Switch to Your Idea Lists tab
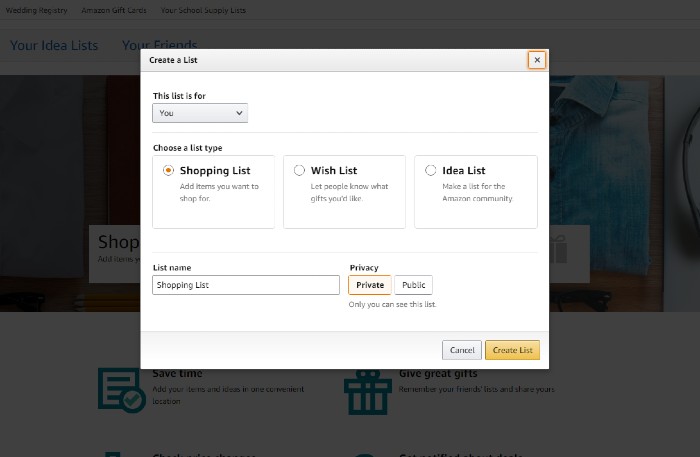This screenshot has width=700, height=457. [x=54, y=45]
